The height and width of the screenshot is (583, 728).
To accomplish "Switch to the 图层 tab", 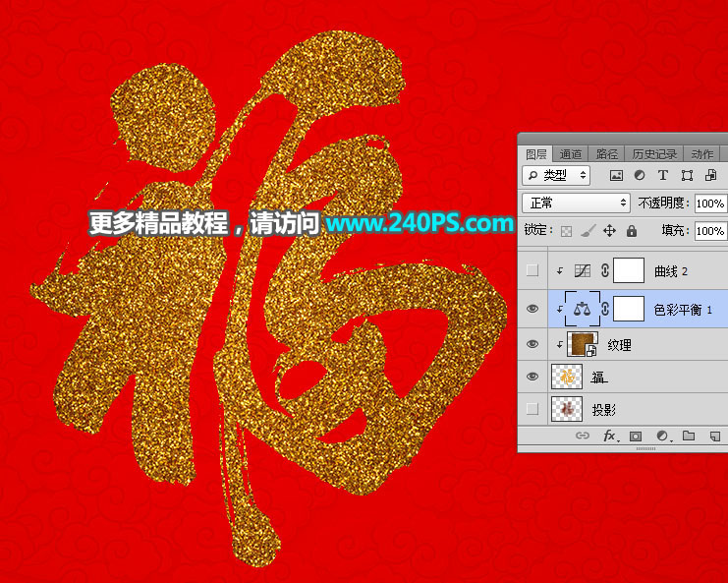I will click(x=535, y=154).
